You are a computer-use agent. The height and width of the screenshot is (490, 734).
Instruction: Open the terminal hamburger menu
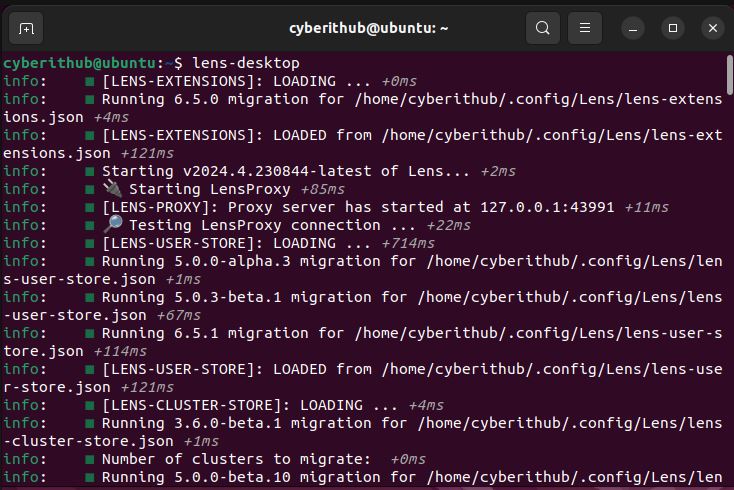(x=585, y=28)
